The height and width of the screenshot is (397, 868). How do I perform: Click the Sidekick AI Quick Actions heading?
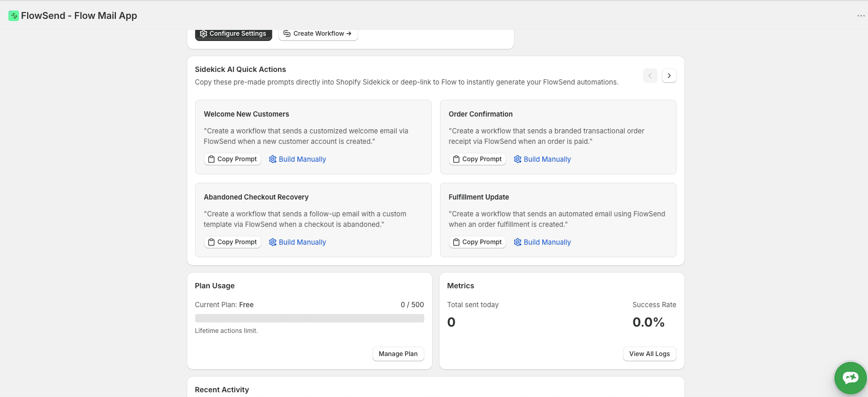(240, 69)
